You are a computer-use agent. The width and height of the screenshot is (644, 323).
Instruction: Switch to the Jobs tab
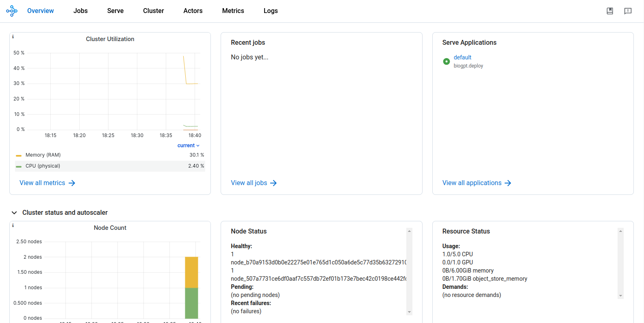pos(80,11)
